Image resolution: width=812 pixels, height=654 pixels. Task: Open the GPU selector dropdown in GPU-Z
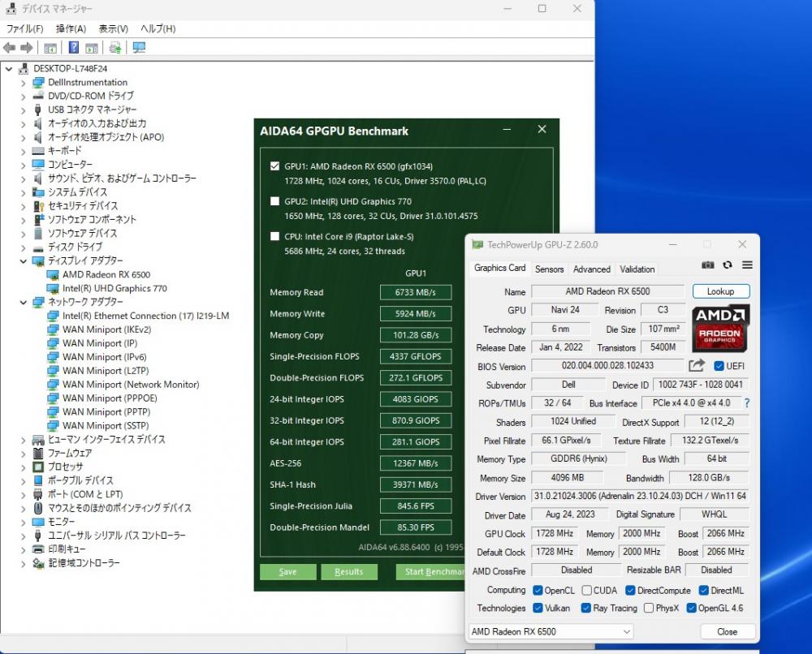(551, 632)
